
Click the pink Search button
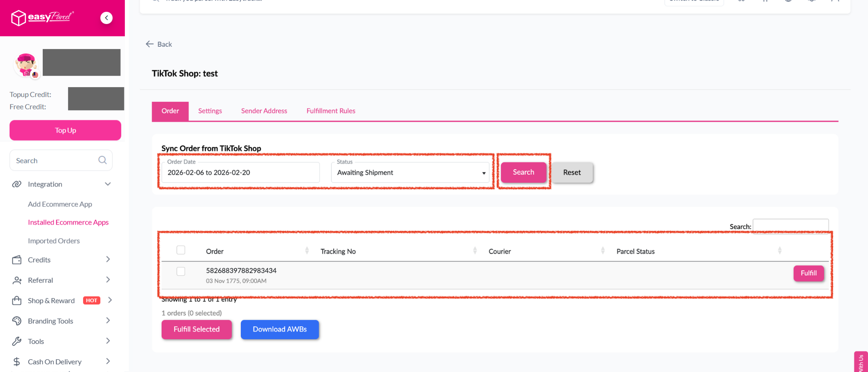click(524, 172)
